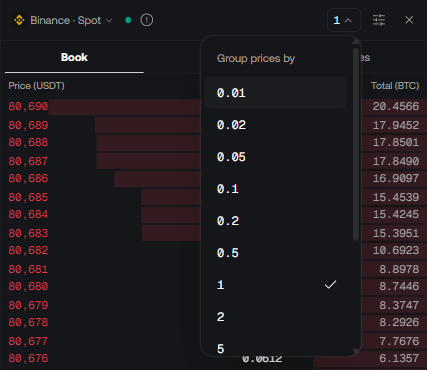
Task: Click total value 17.8501
Action: (x=396, y=142)
